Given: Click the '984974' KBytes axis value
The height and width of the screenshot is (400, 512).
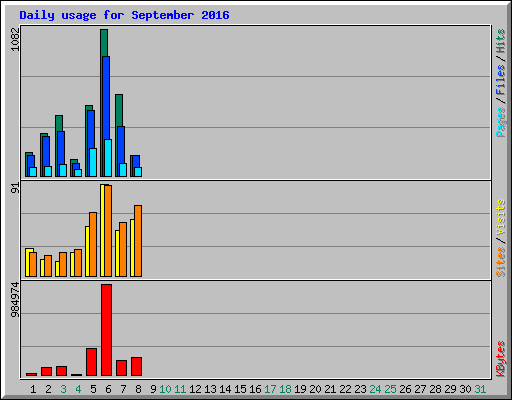Looking at the screenshot, I should pyautogui.click(x=15, y=300).
